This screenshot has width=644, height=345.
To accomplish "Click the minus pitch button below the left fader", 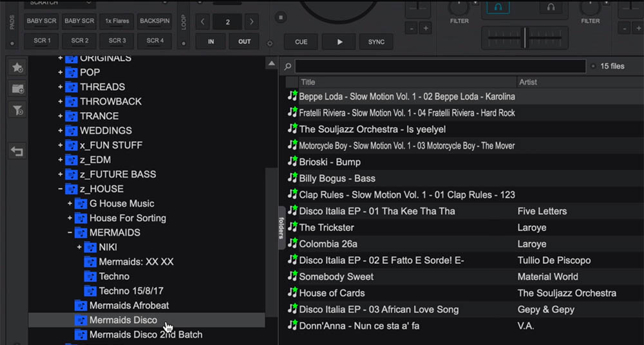I will point(411,28).
